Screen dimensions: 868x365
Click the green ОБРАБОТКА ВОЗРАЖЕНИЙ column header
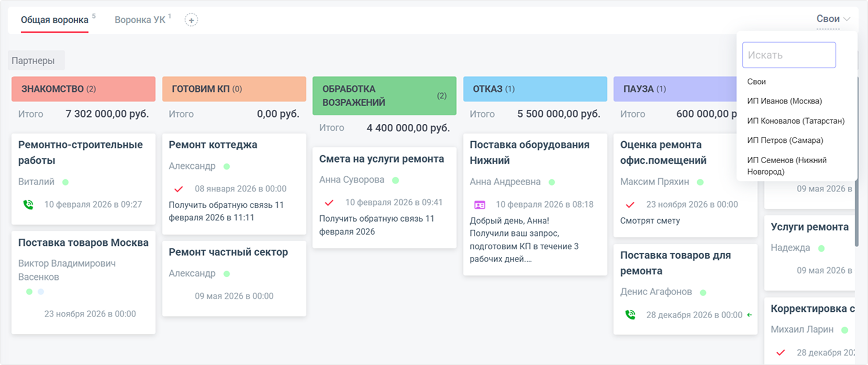[x=384, y=95]
